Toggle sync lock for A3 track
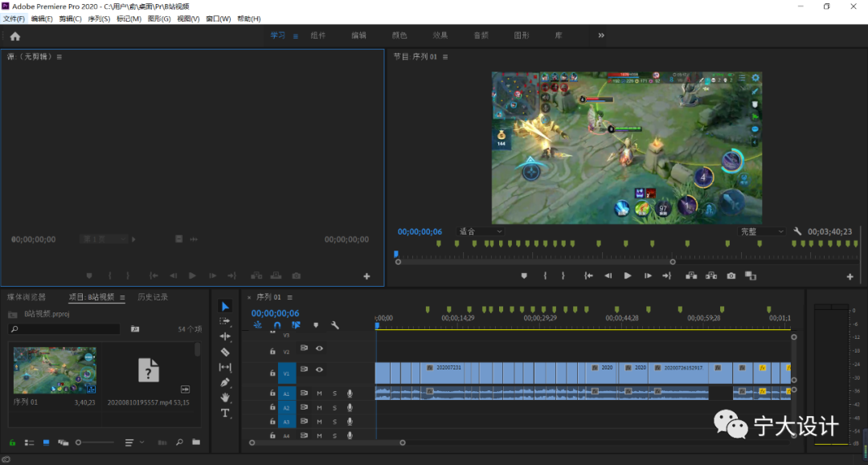Viewport: 868px width, 465px height. point(304,422)
